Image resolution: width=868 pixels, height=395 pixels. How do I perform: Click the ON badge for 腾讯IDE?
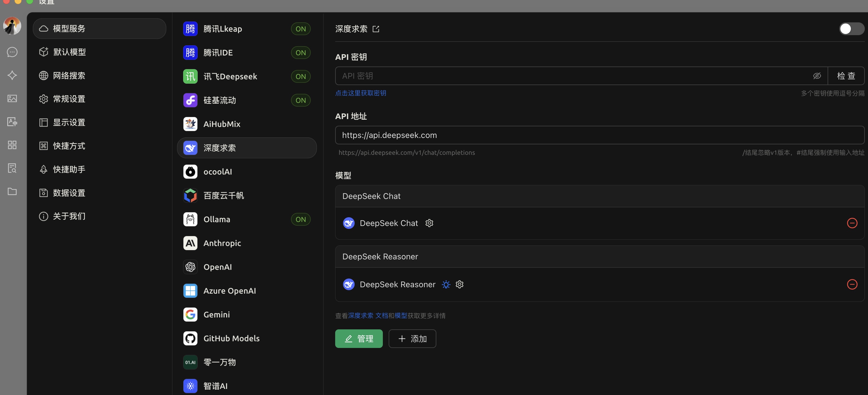[301, 53]
